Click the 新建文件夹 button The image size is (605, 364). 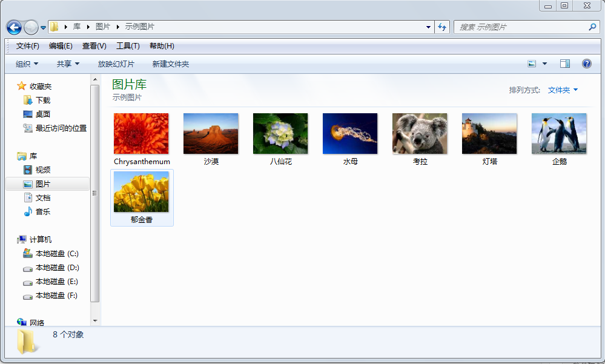(x=171, y=64)
